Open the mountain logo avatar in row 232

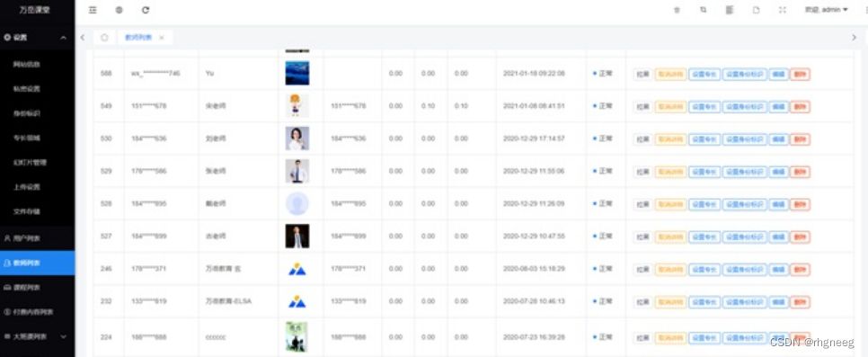tap(297, 301)
